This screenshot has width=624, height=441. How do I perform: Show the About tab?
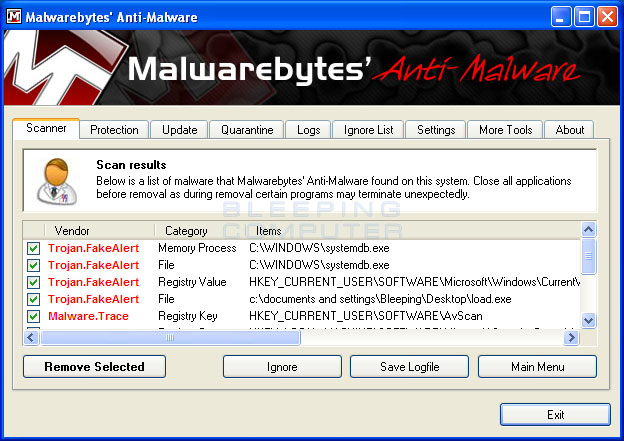569,130
